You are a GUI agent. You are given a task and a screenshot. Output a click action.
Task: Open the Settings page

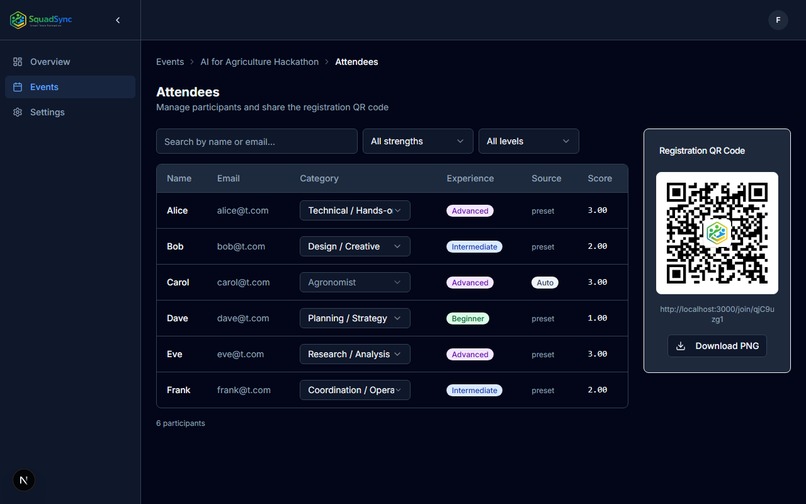[x=70, y=112]
